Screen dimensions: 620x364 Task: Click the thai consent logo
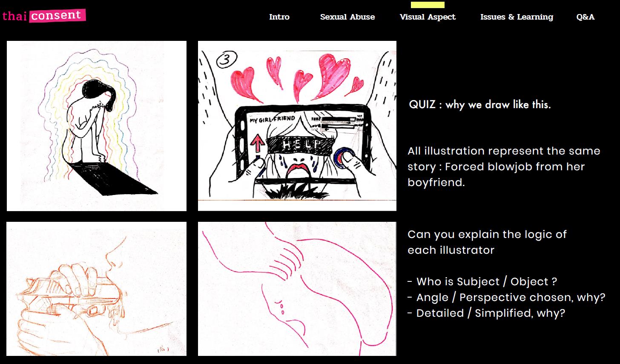44,16
